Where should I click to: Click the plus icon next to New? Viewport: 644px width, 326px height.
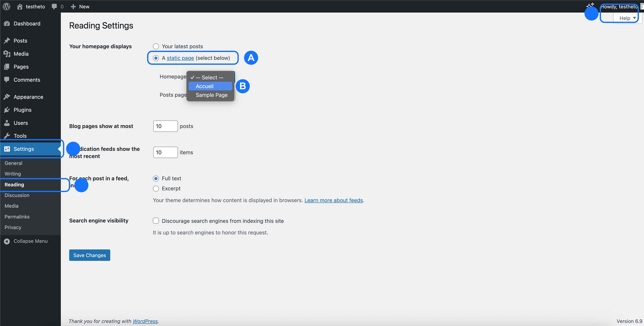point(73,6)
